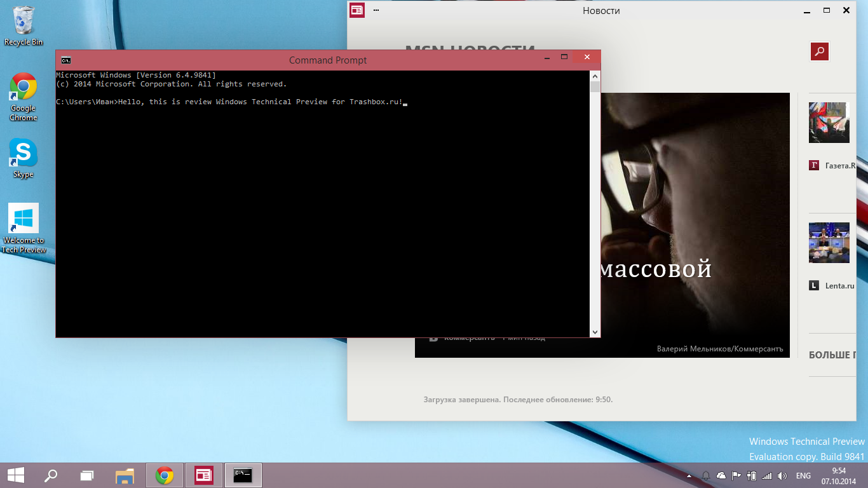Screen dimensions: 868x488
Task: Click the taskbar Search magnifier icon
Action: (x=50, y=475)
